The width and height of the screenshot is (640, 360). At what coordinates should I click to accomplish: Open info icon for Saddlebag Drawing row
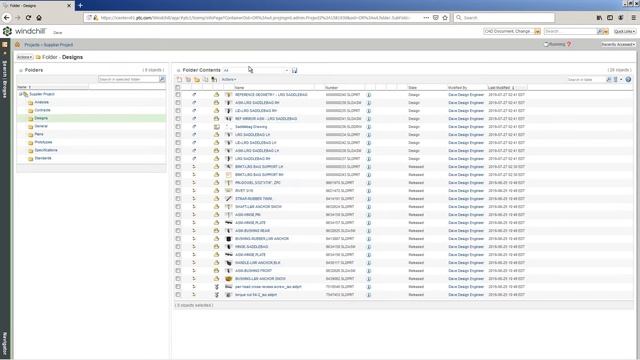point(369,127)
